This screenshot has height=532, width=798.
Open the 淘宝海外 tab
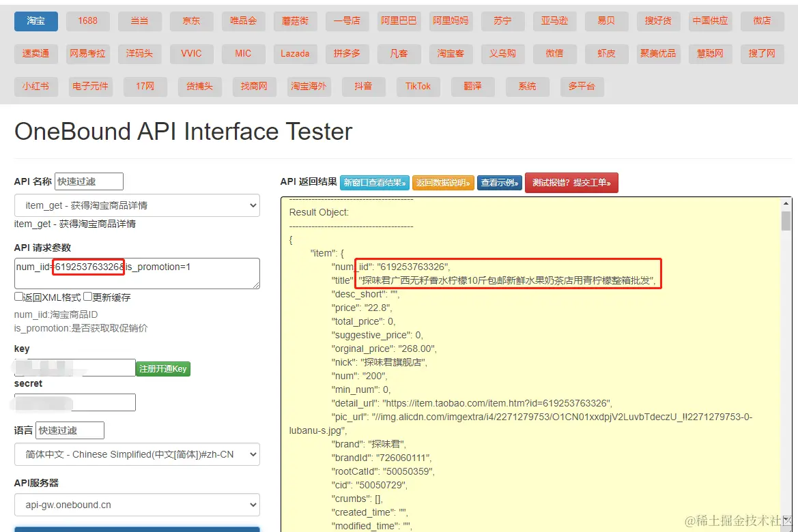309,86
